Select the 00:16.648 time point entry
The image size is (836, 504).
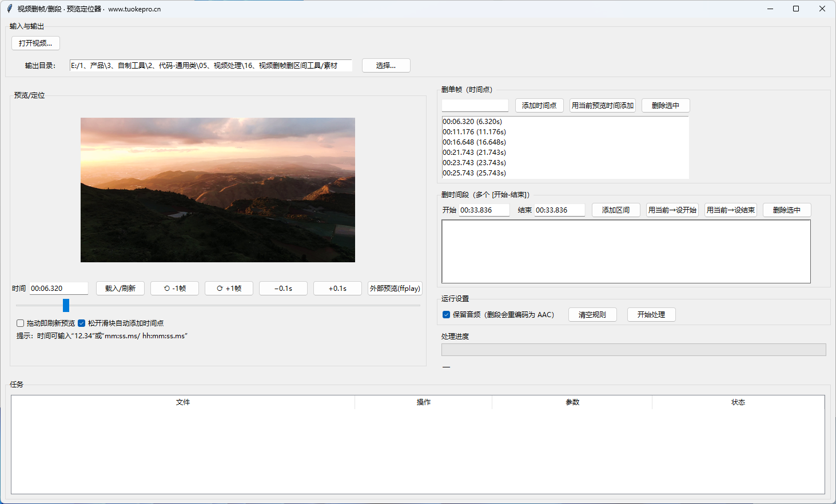474,142
